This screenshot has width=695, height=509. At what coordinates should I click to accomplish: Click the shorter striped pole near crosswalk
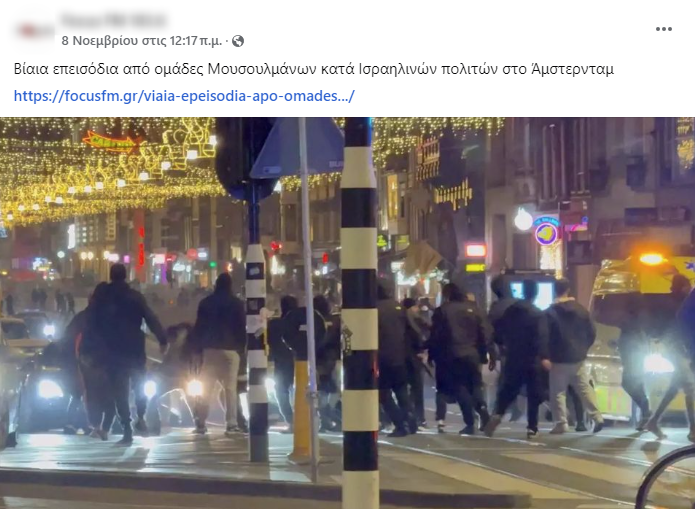[257, 352]
